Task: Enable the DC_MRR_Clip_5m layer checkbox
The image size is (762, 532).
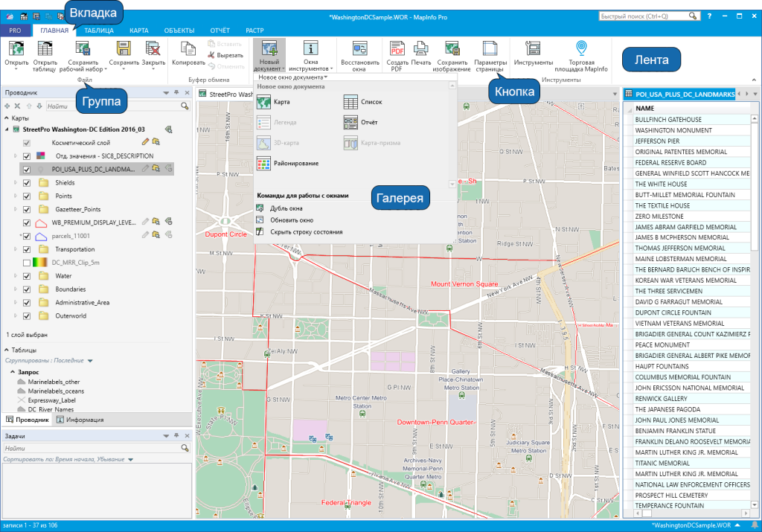Action: click(x=27, y=263)
